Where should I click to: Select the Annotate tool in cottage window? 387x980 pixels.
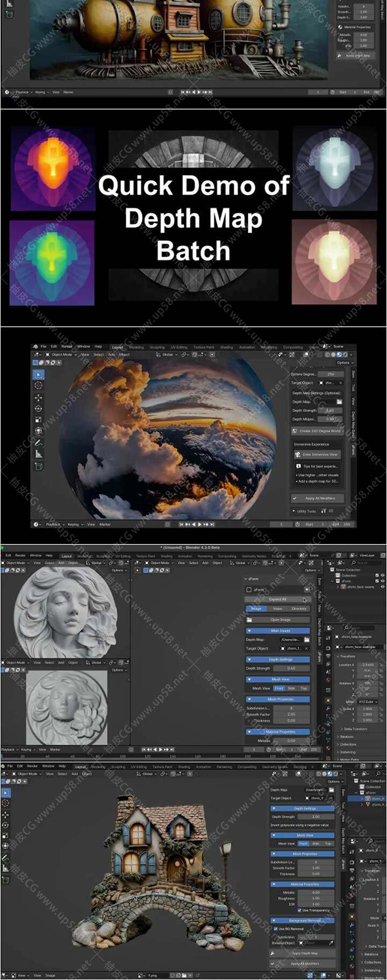6,858
